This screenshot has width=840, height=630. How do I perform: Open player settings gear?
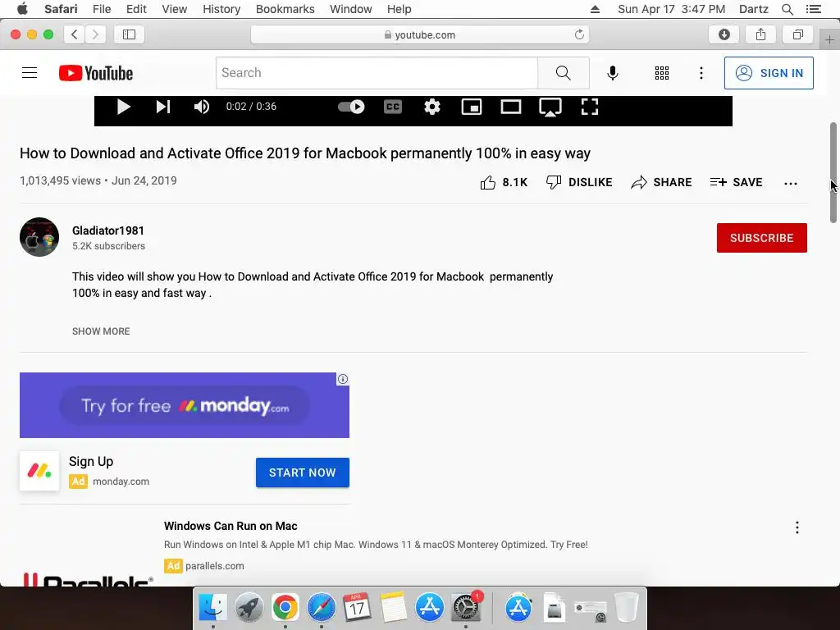pyautogui.click(x=431, y=107)
